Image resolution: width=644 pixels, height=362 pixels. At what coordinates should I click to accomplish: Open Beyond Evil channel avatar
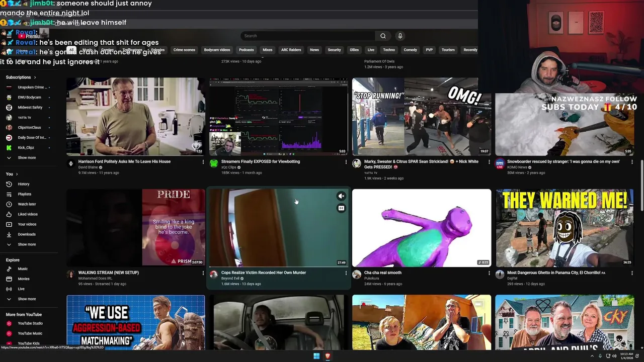tap(214, 275)
